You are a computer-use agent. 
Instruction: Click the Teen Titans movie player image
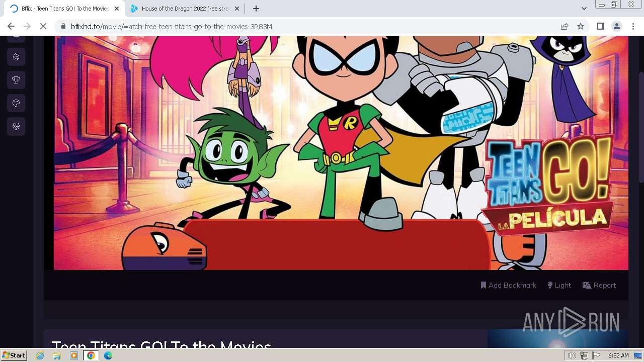point(341,153)
